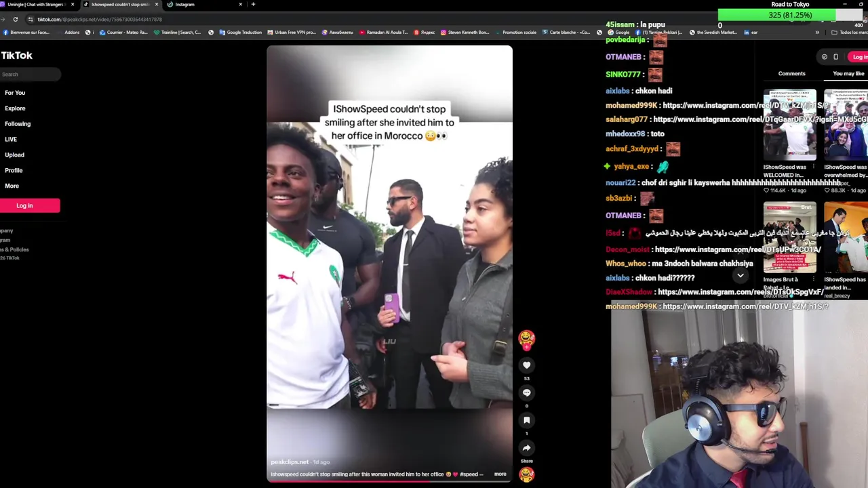This screenshot has height=488, width=868.
Task: Click the main video to pause it
Action: (389, 264)
